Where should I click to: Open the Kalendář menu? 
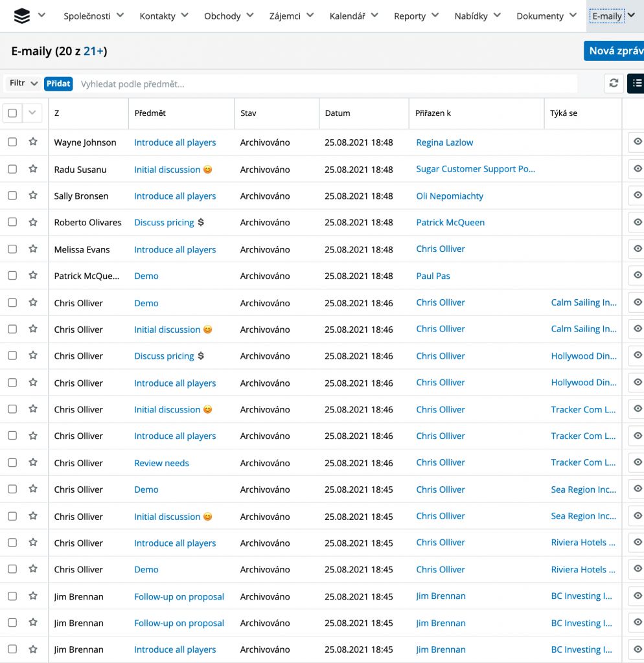point(353,16)
